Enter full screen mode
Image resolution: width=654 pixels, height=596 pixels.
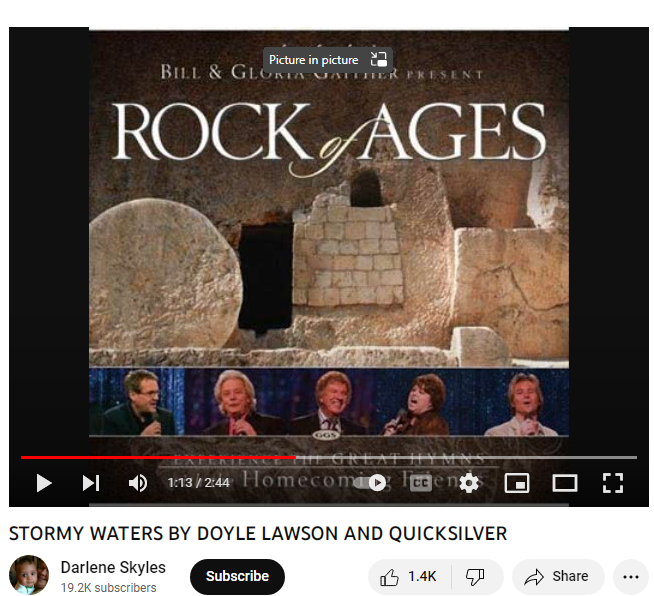click(613, 483)
